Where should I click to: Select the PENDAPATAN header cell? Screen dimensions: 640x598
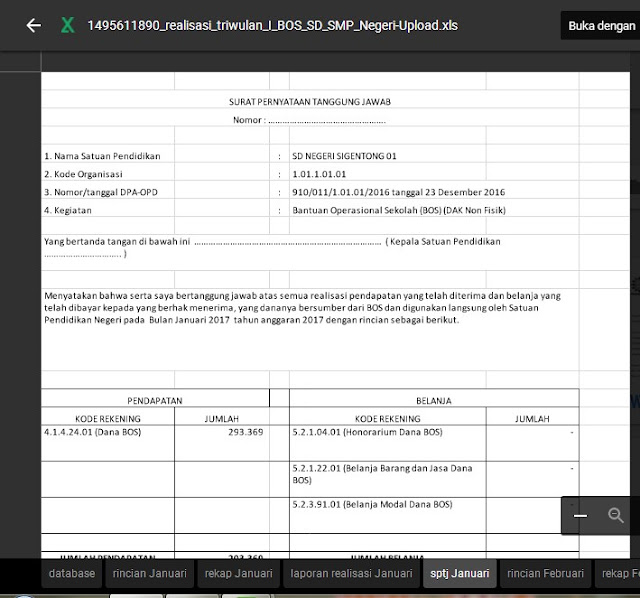point(155,398)
